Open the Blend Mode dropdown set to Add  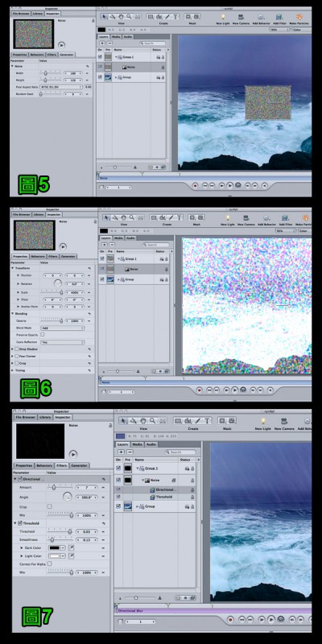[x=62, y=328]
